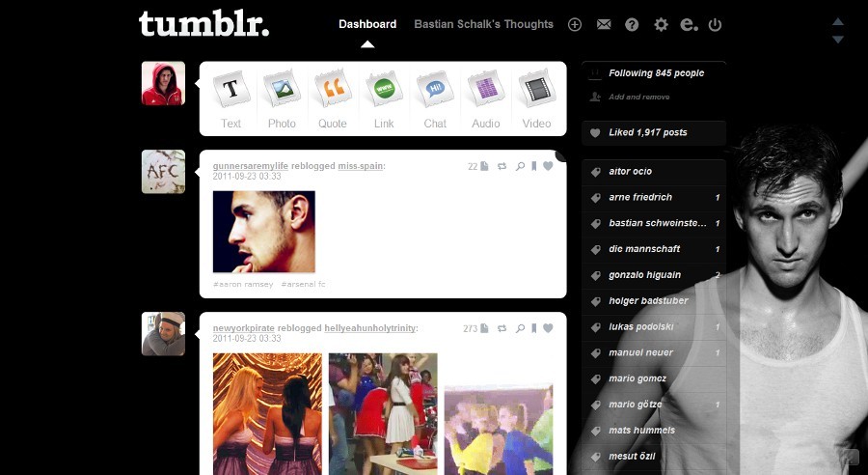The width and height of the screenshot is (868, 475).
Task: Create a new Video post
Action: 537,99
